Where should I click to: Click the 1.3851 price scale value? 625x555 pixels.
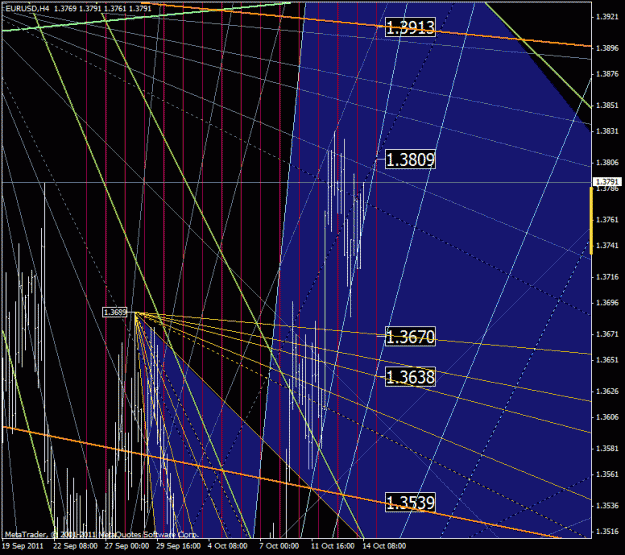607,105
